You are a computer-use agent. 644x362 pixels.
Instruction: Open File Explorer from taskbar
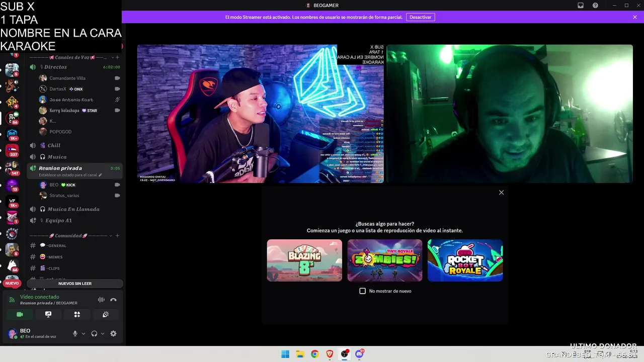point(300,354)
